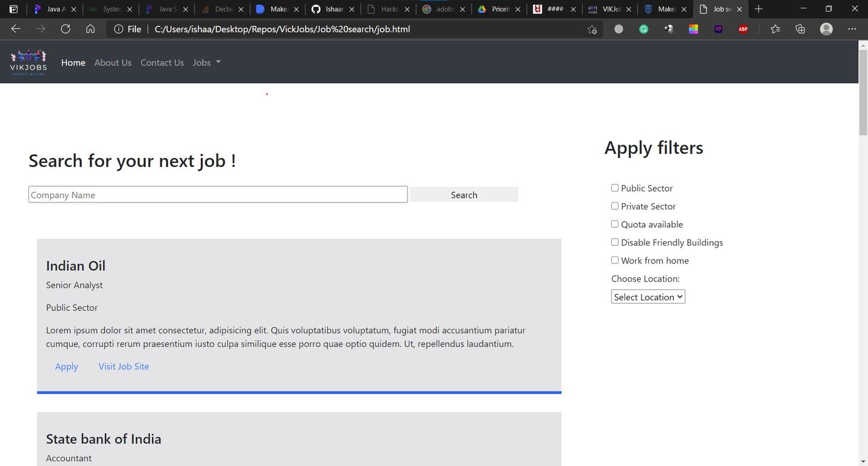
Task: Open the Favorites list icon
Action: tap(775, 29)
